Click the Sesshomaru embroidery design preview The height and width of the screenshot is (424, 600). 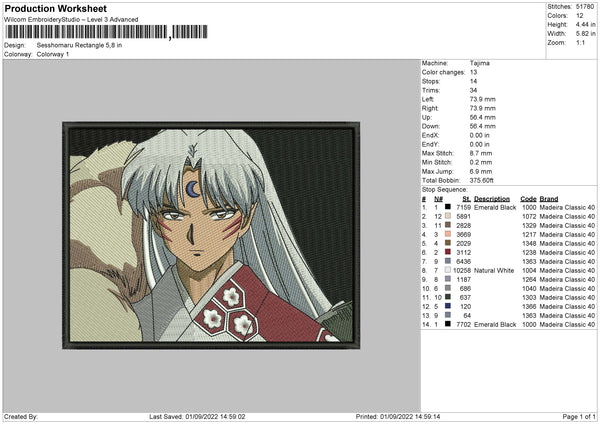point(211,235)
